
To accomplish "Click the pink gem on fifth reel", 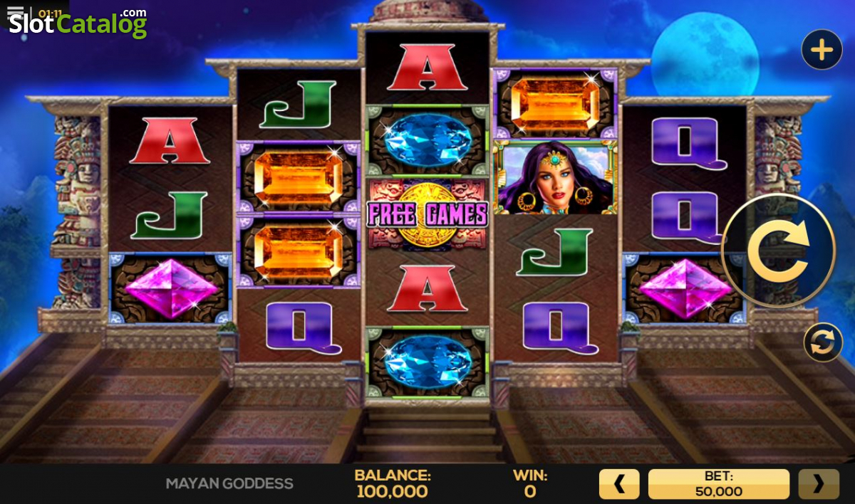I will tap(685, 288).
